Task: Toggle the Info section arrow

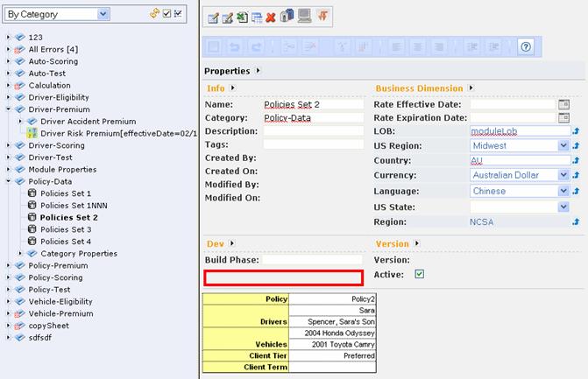Action: (x=232, y=88)
